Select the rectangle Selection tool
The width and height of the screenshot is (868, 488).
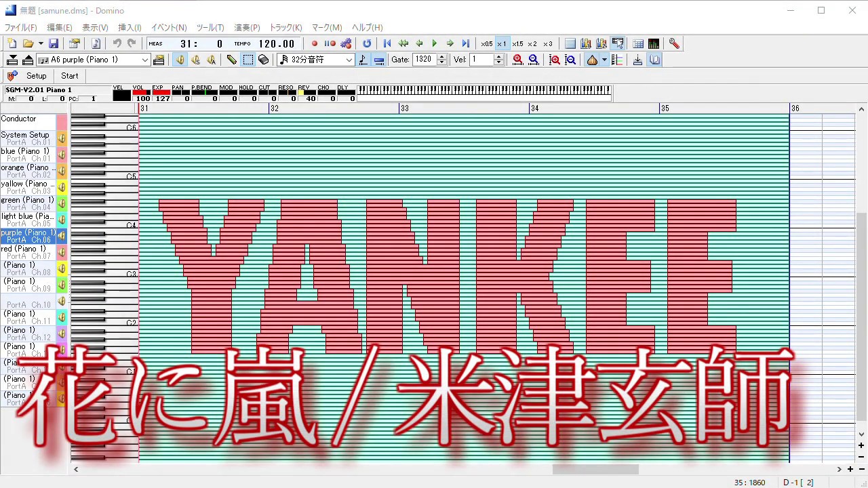coord(248,60)
